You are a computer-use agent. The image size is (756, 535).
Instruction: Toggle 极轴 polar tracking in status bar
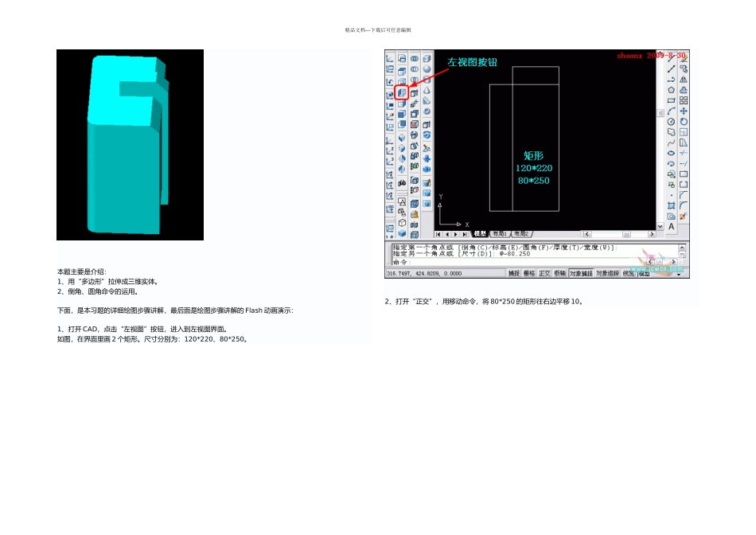[x=559, y=274]
